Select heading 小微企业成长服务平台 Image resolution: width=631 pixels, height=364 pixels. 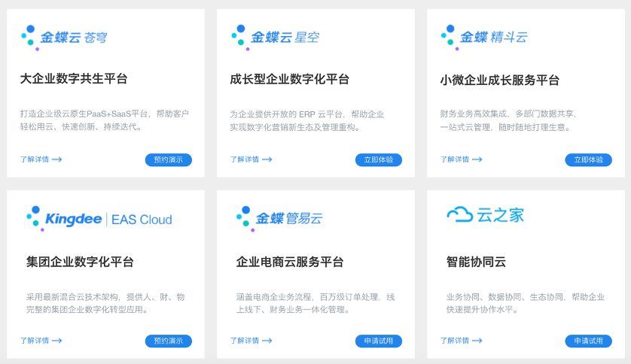click(500, 80)
